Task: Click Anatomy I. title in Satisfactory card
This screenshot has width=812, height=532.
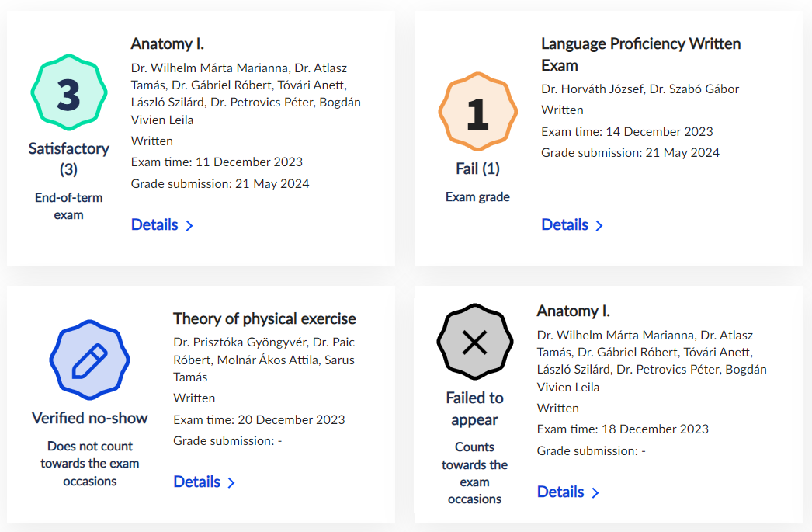Action: click(167, 43)
